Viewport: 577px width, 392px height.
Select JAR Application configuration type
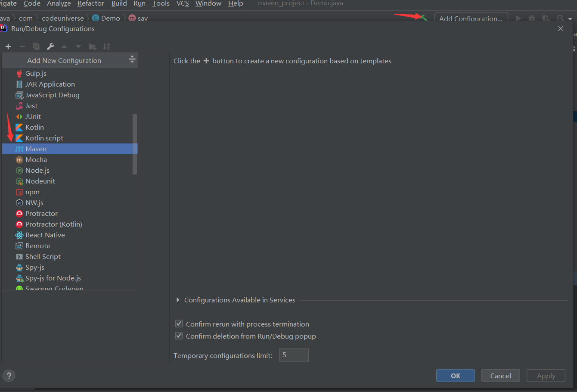click(x=70, y=84)
